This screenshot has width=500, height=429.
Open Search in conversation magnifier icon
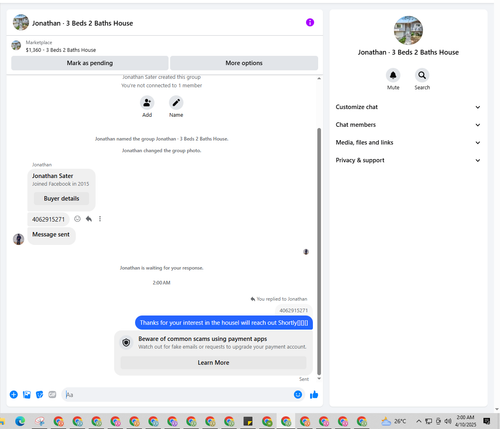coord(422,75)
